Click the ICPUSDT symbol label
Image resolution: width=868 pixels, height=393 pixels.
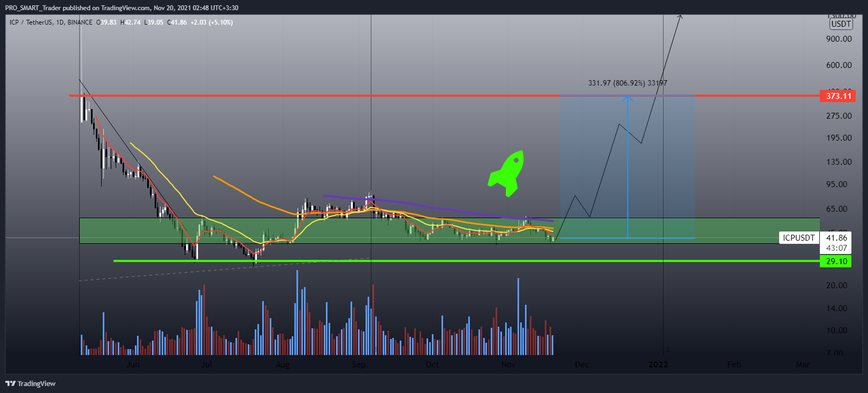pos(798,238)
